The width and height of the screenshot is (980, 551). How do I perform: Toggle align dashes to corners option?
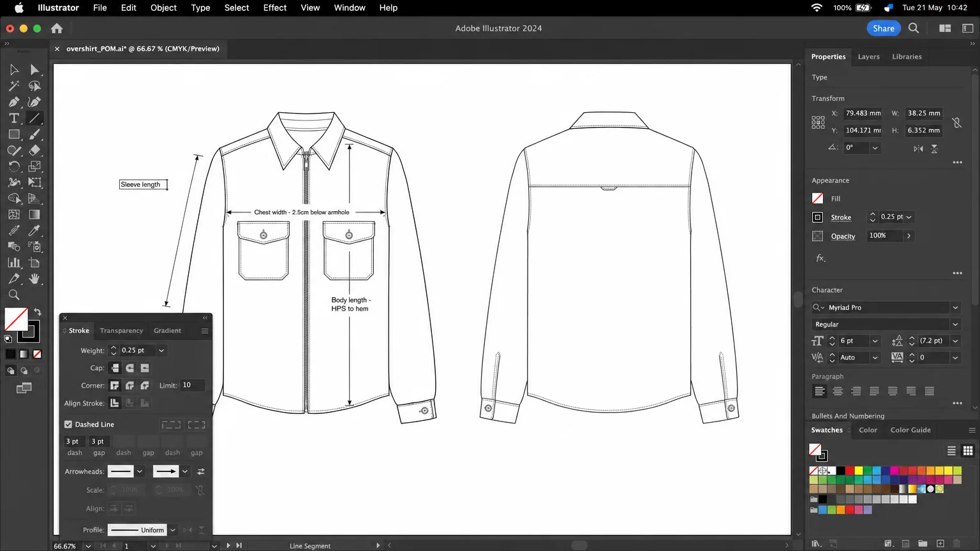tap(197, 425)
